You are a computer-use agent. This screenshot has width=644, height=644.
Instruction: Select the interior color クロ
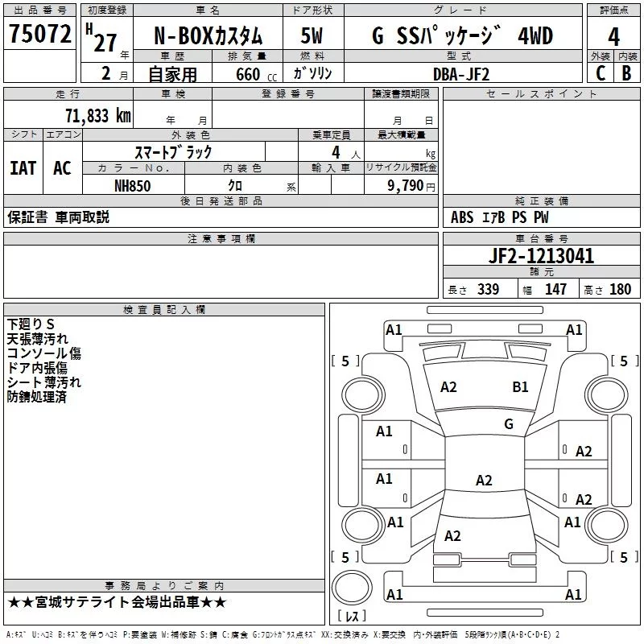235,186
